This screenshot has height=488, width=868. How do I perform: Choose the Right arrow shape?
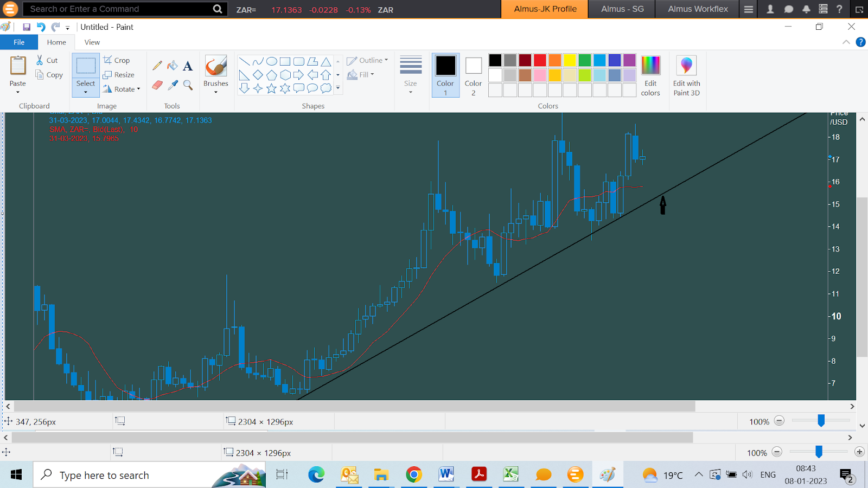(298, 75)
